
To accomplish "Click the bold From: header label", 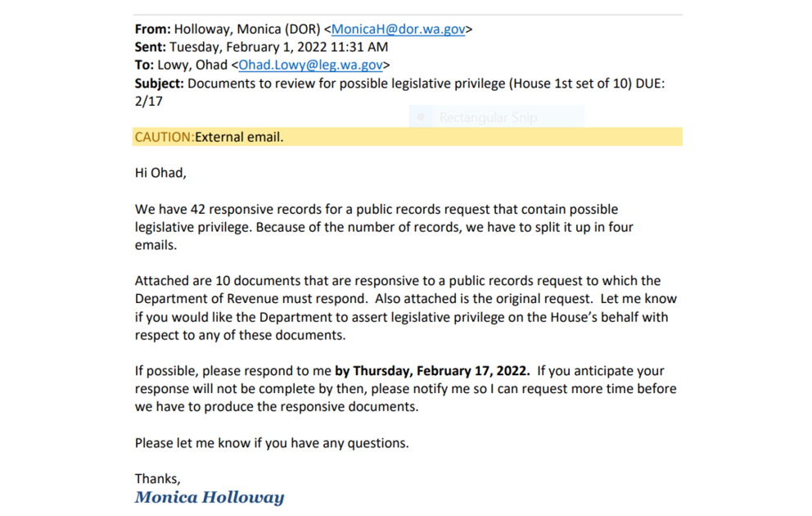I will point(153,29).
